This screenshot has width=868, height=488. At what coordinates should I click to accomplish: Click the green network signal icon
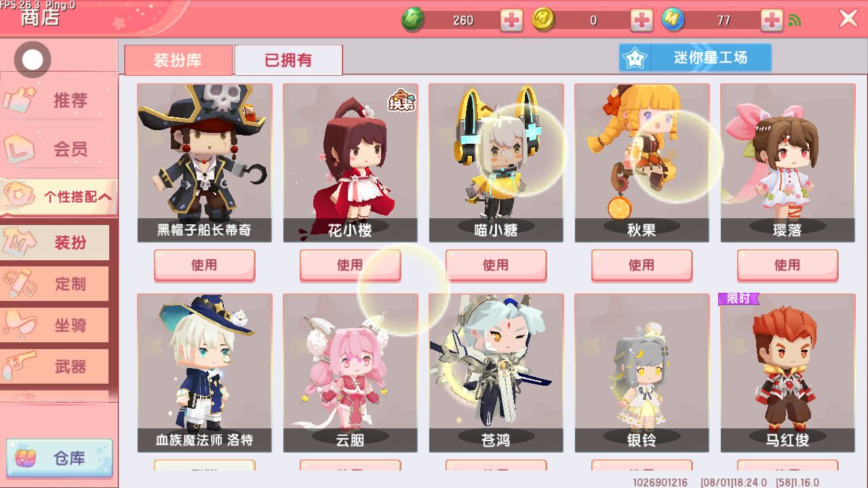795,20
